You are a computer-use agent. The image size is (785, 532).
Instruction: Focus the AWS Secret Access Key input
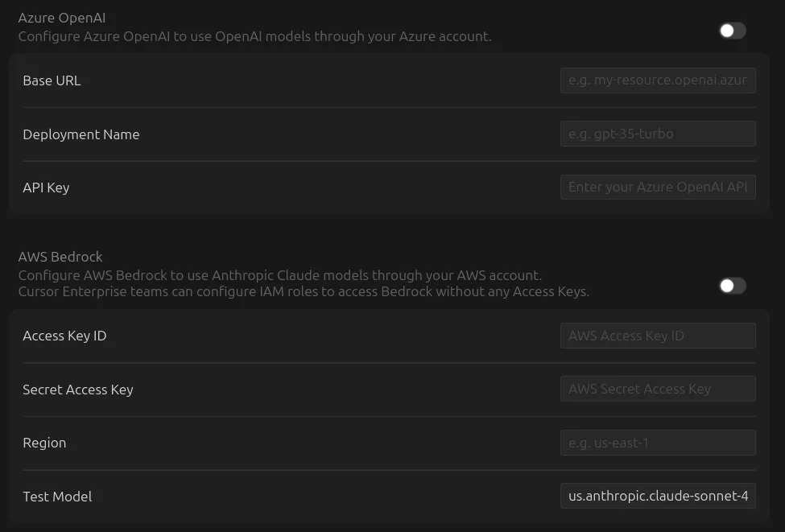click(x=658, y=389)
